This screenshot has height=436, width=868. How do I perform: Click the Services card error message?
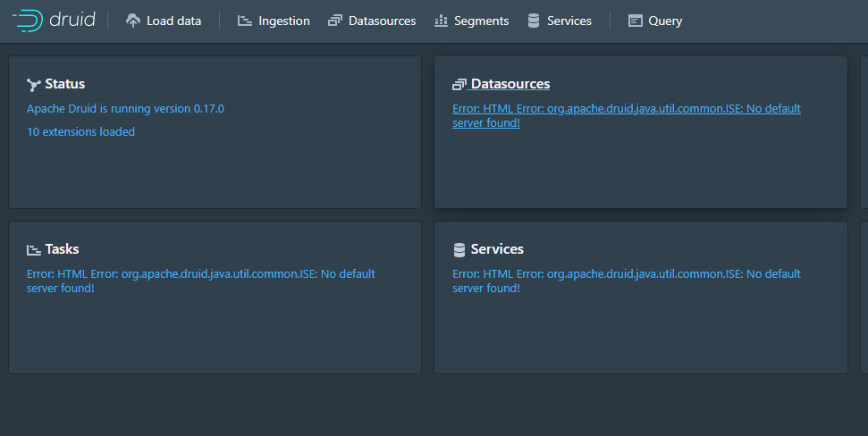point(626,281)
